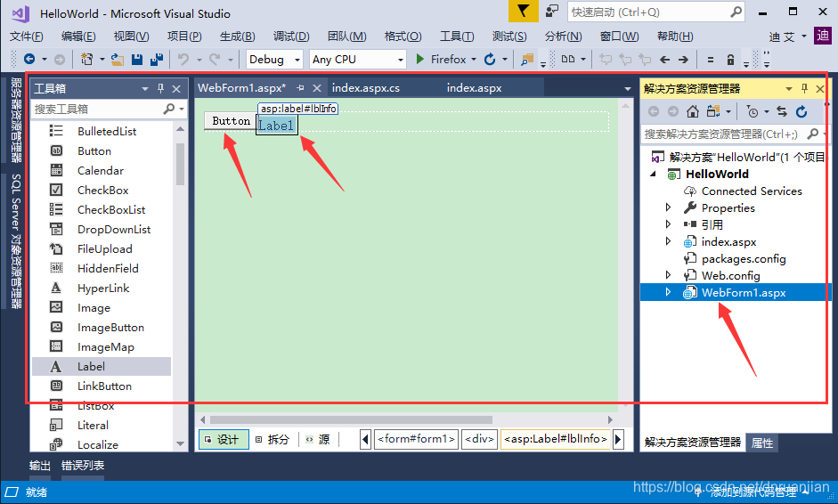Select the BulletedList control in Toolbox
Image resolution: width=838 pixels, height=504 pixels.
pos(107,132)
